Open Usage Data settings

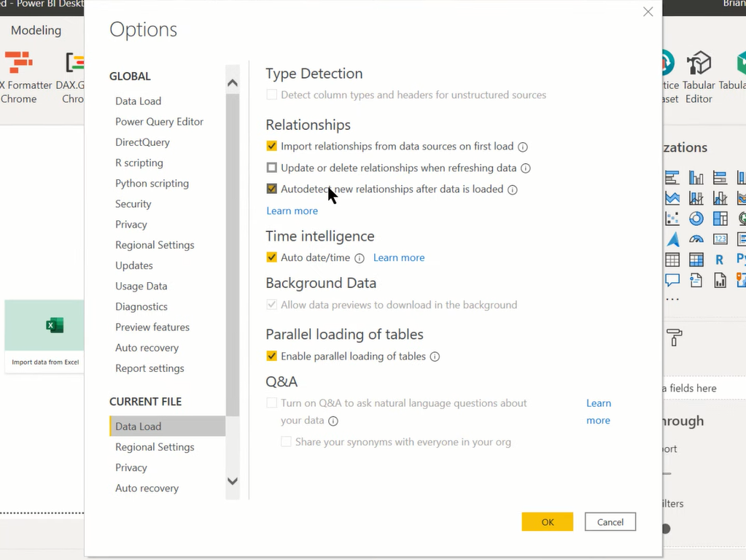coord(141,286)
